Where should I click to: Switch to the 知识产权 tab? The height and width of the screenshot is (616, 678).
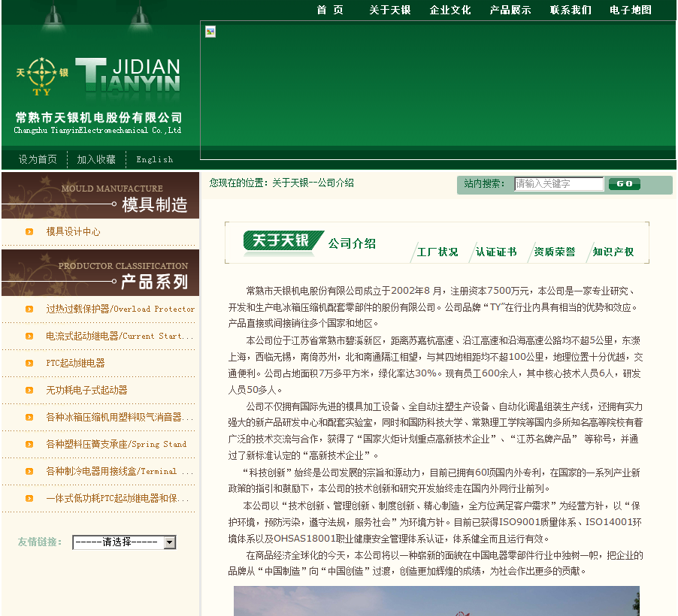point(613,252)
